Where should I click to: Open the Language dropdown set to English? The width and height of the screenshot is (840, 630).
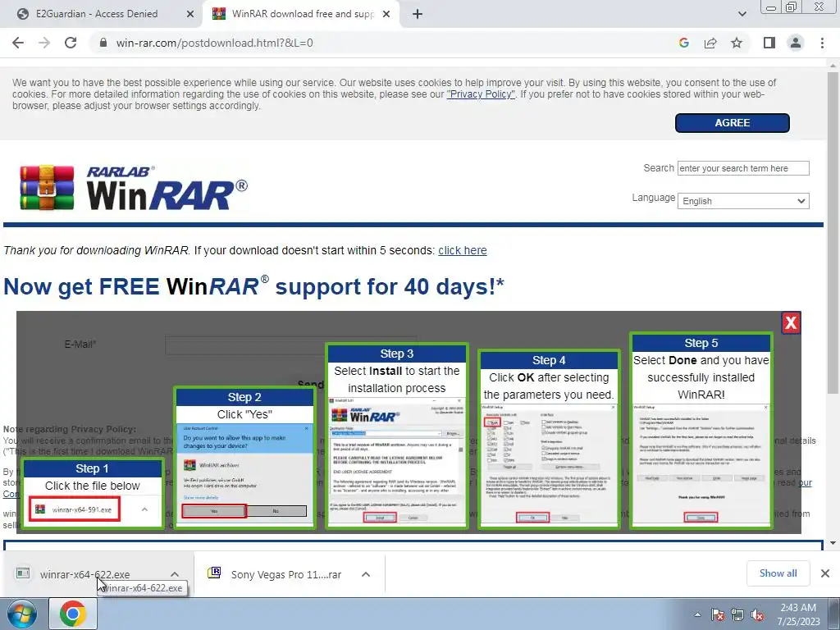tap(743, 201)
